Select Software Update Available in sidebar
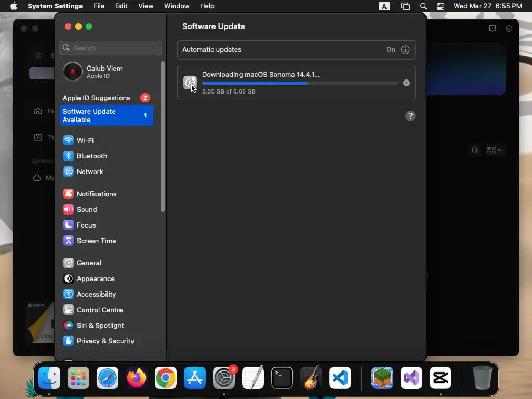This screenshot has width=532, height=399. point(106,115)
